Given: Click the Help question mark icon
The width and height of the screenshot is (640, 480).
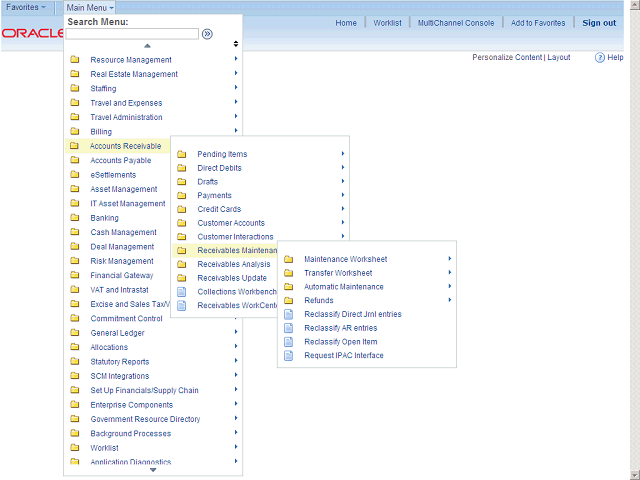Looking at the screenshot, I should click(600, 58).
